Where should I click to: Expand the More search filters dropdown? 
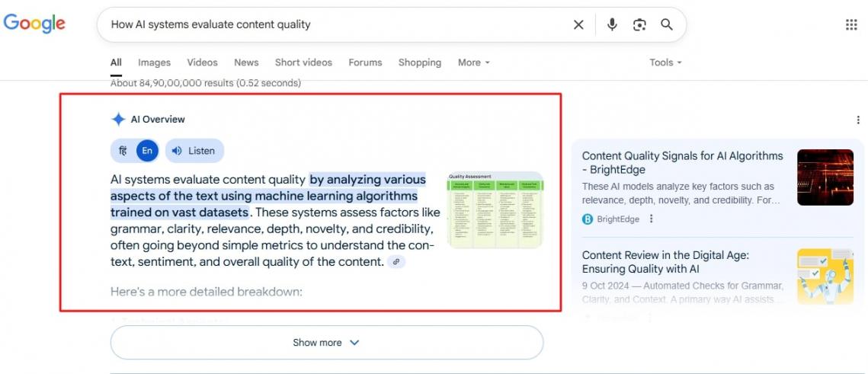473,62
